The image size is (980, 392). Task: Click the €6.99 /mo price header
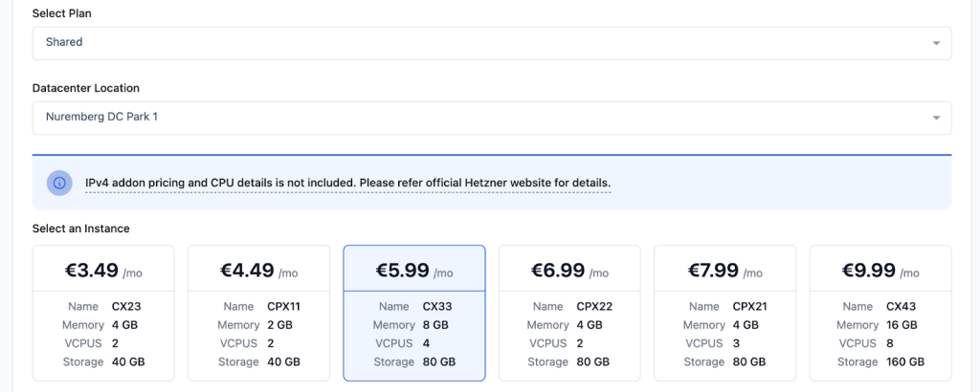pyautogui.click(x=569, y=271)
